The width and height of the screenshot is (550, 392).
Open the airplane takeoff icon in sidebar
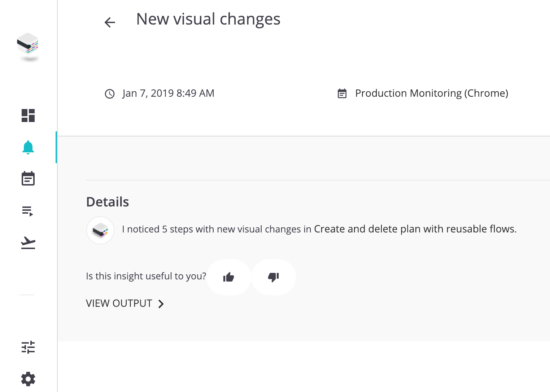click(28, 243)
